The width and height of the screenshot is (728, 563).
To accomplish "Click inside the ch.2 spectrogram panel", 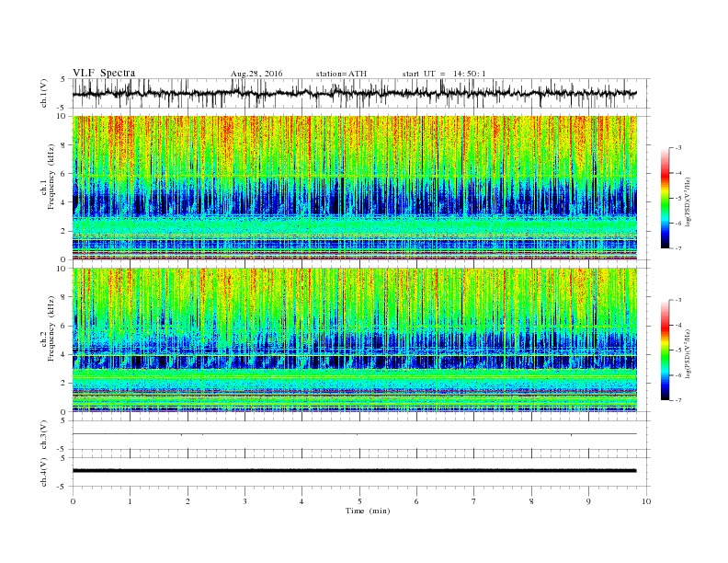I will pos(354,340).
